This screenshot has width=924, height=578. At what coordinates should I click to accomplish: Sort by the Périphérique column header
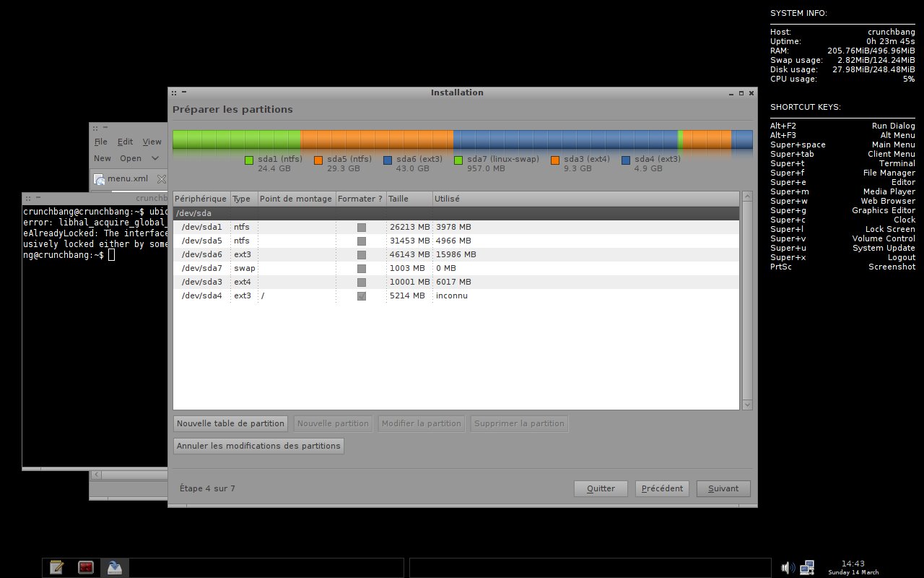(x=201, y=199)
